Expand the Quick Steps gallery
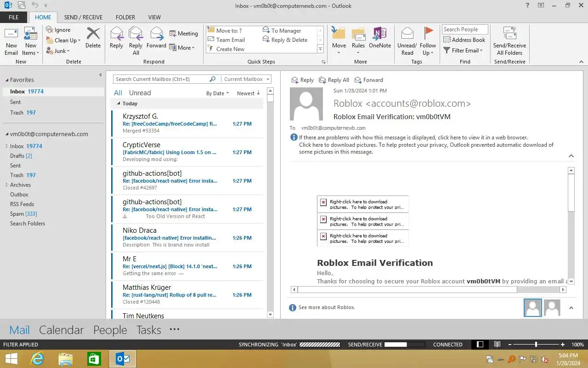Image resolution: width=588 pixels, height=368 pixels. click(x=321, y=49)
